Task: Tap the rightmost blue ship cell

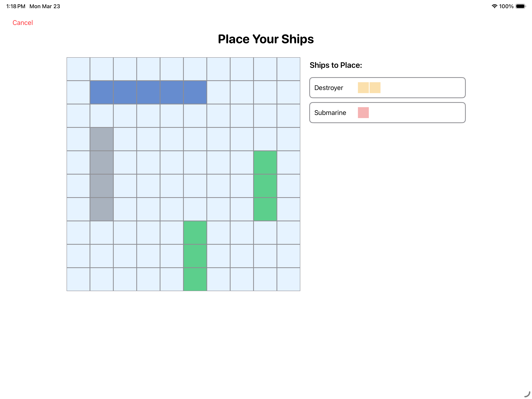Action: click(x=195, y=92)
